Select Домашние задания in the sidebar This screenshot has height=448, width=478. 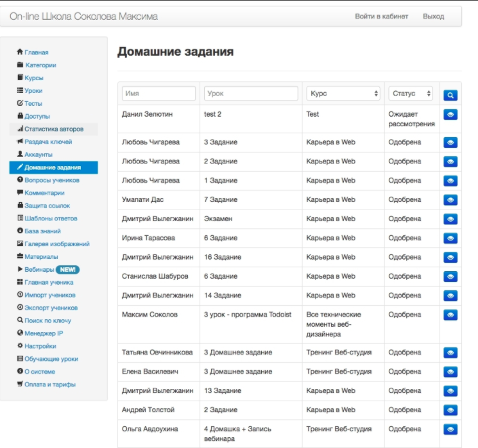coord(54,167)
